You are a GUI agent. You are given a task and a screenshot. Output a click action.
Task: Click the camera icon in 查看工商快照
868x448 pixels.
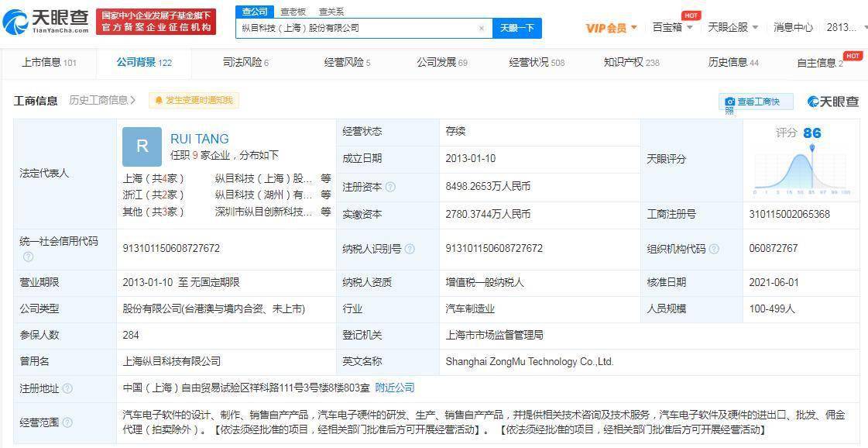point(729,102)
